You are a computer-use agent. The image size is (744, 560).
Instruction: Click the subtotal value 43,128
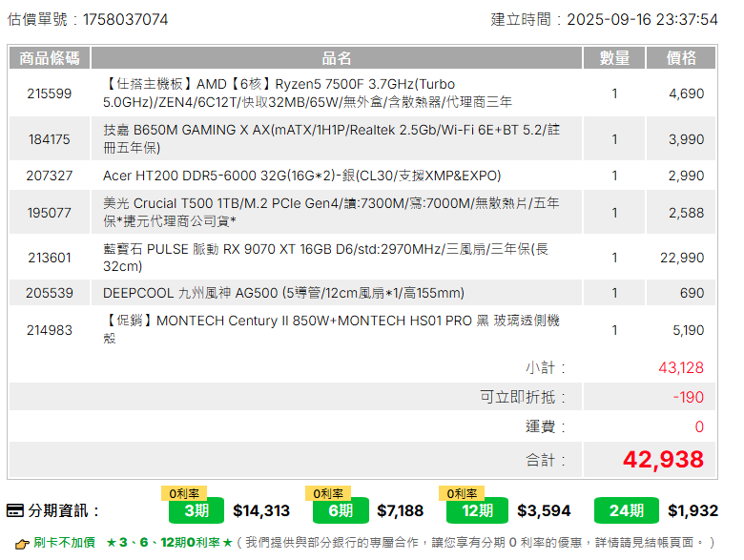(681, 367)
